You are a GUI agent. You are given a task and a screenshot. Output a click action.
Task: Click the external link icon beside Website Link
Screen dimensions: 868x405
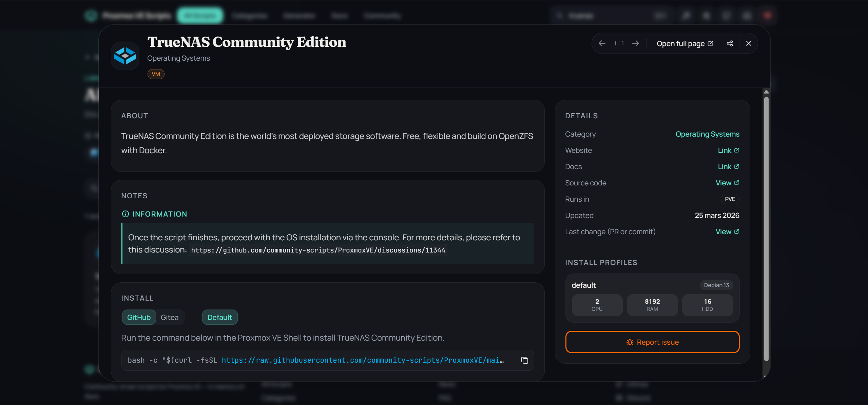(x=737, y=150)
